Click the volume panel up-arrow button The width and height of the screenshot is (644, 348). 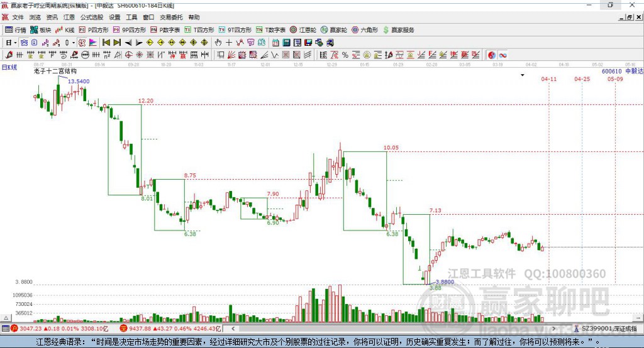(6, 318)
